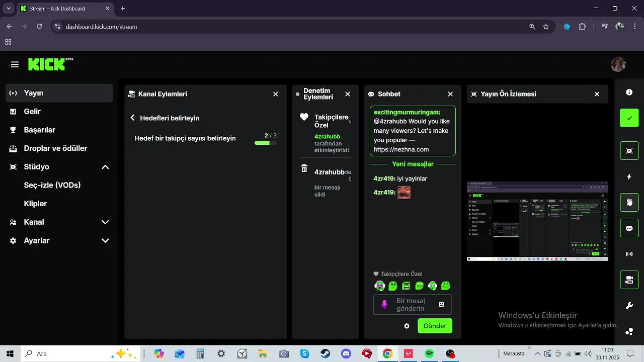The image size is (644, 362).
Task: Toggle the chat bubble sidebar icon
Action: [629, 228]
